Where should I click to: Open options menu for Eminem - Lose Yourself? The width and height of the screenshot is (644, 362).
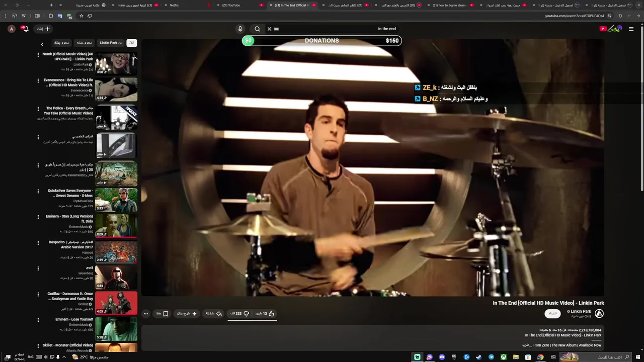coord(38,320)
